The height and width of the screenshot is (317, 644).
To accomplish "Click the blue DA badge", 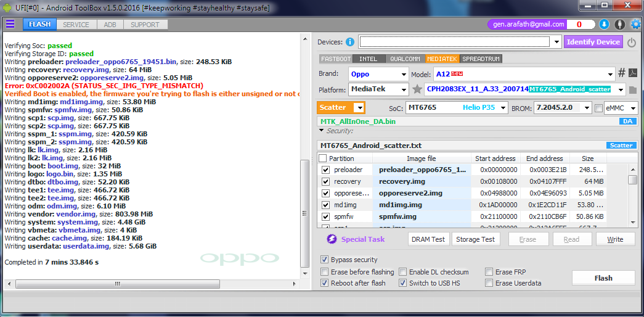I will click(x=627, y=121).
